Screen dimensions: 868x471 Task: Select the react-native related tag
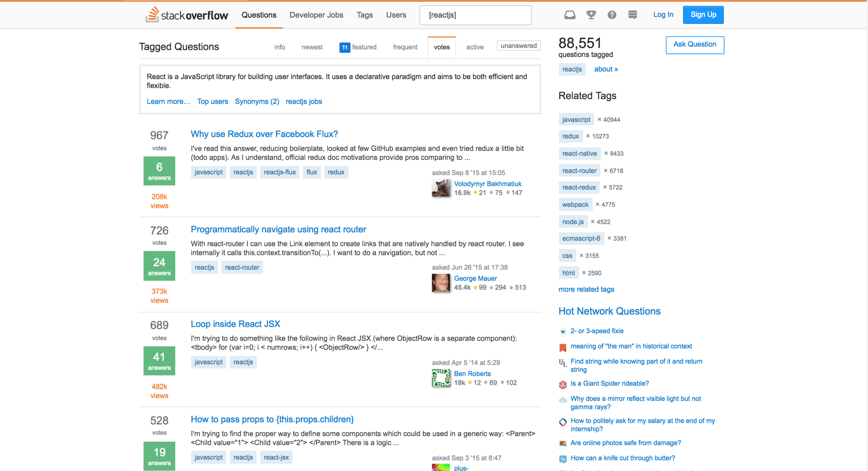pyautogui.click(x=579, y=154)
